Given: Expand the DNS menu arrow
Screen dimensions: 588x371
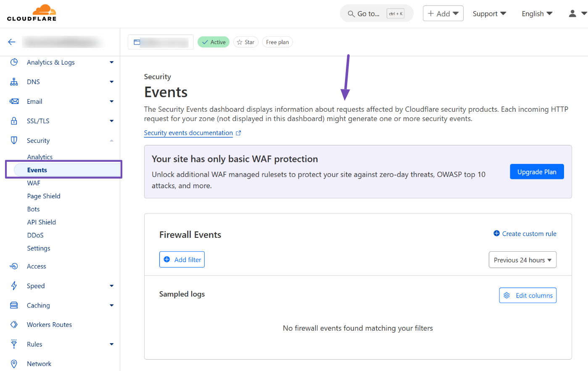Looking at the screenshot, I should click(x=111, y=82).
